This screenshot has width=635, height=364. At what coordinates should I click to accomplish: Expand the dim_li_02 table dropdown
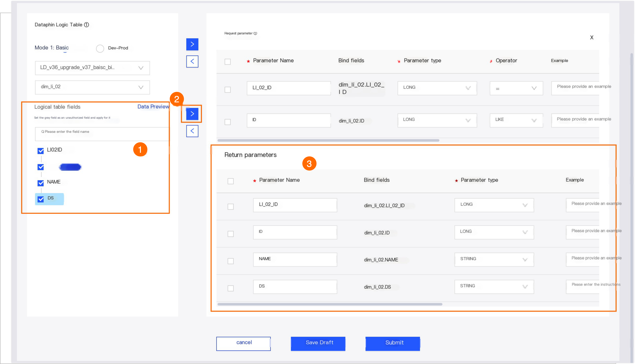(92, 87)
